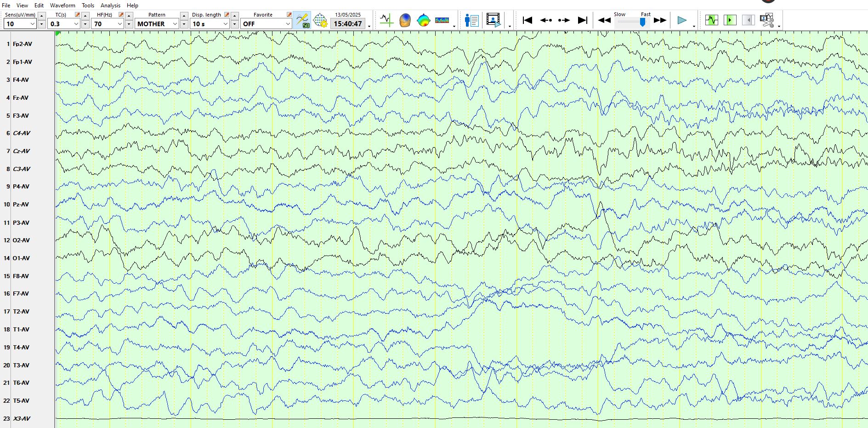Click the 15:40:47 recording time display

tap(348, 24)
